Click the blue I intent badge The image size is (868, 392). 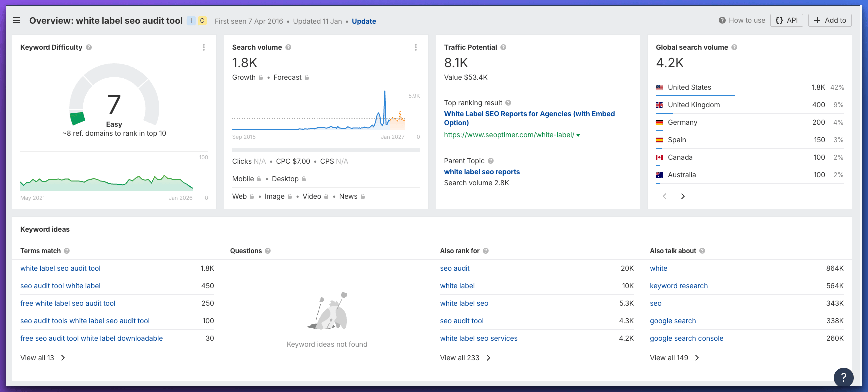coord(191,21)
